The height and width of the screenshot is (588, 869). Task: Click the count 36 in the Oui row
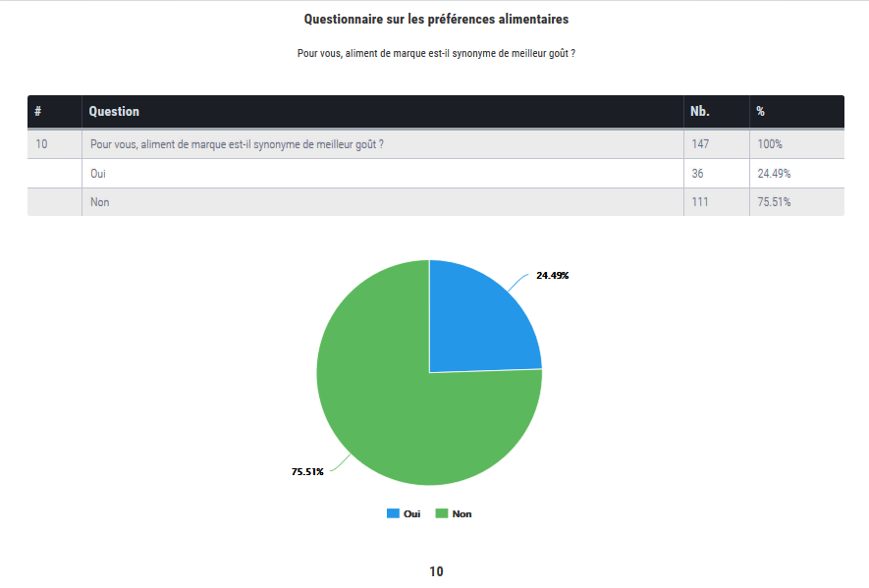(697, 173)
